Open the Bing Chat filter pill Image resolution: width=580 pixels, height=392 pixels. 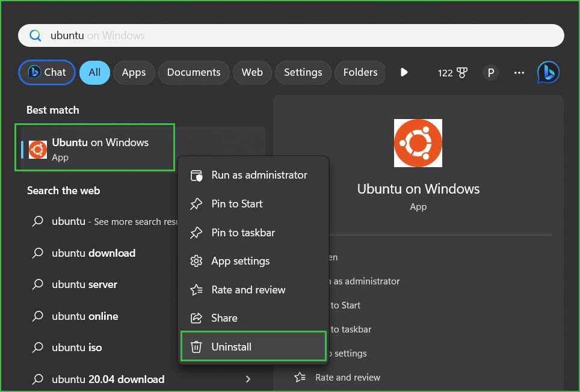click(46, 72)
